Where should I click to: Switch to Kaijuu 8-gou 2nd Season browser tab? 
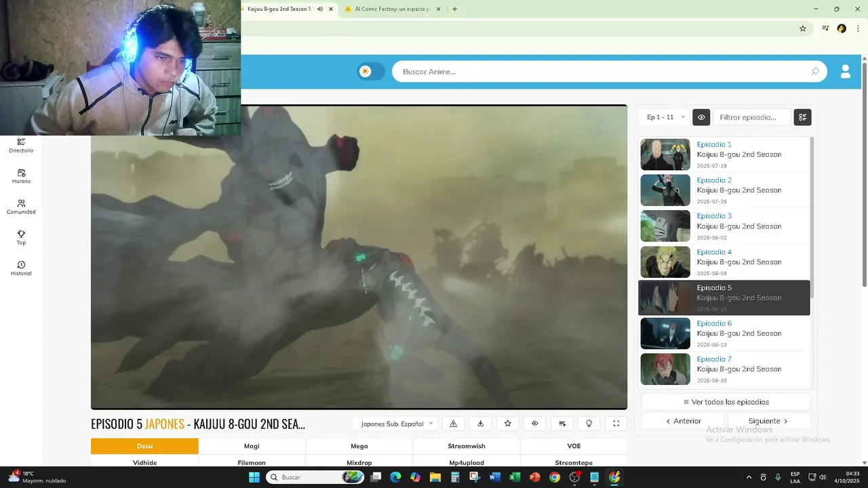point(278,9)
